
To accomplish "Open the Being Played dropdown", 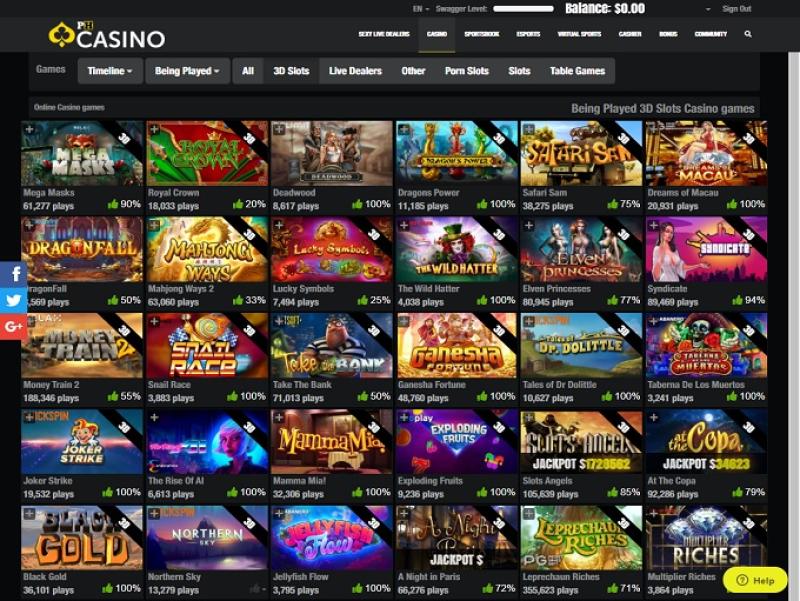I will click(x=187, y=71).
